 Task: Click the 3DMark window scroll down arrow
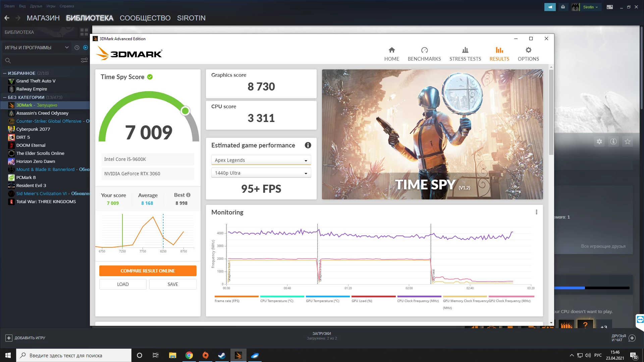(x=551, y=323)
